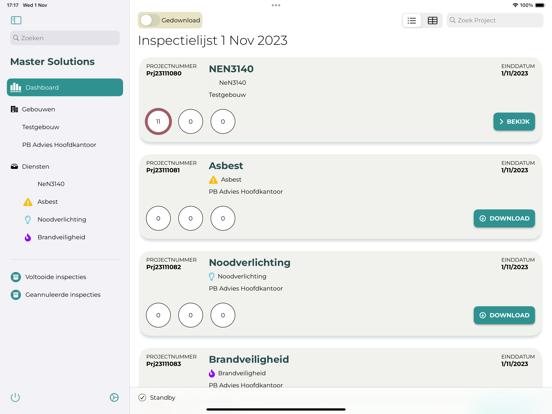The height and width of the screenshot is (414, 552).
Task: Select PB Advies Hoofdkantoor in the sidebar
Action: click(x=59, y=145)
